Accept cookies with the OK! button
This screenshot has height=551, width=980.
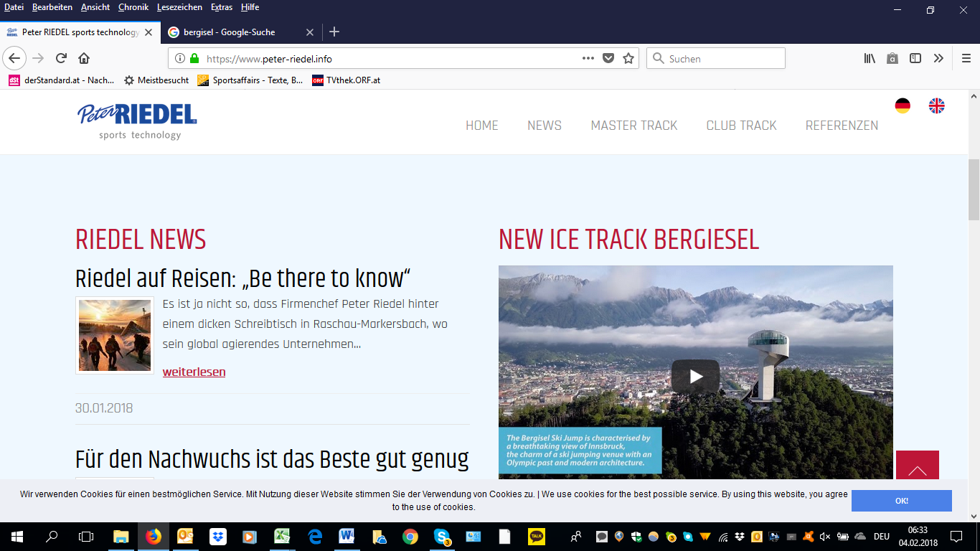902,501
